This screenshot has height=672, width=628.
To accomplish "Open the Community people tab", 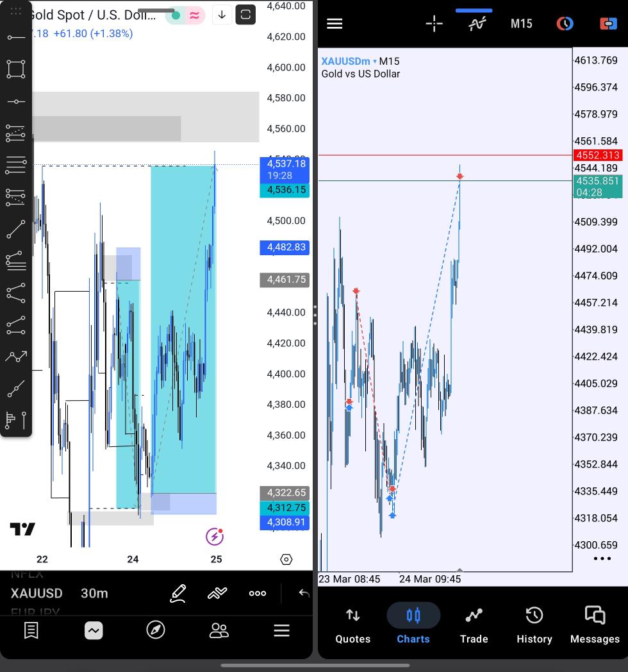I will 219,630.
